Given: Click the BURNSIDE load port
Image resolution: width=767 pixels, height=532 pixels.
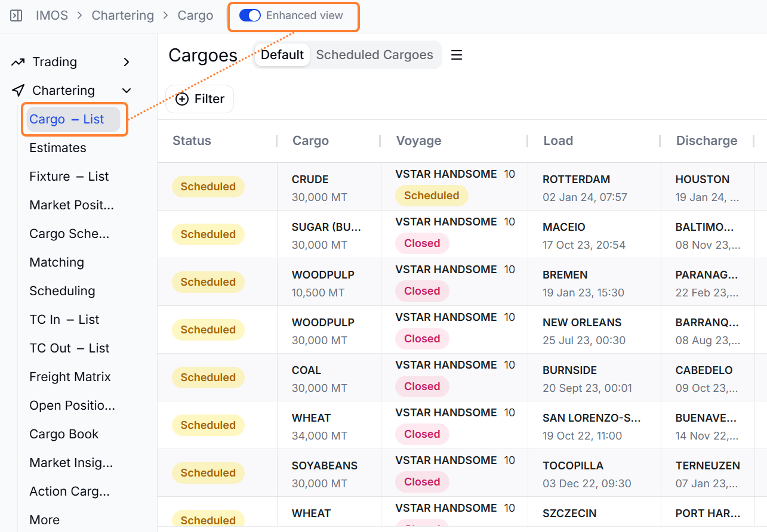Looking at the screenshot, I should (x=569, y=370).
